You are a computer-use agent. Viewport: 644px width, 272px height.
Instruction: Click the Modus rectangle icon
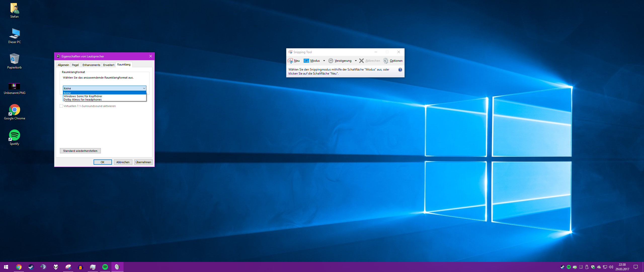(x=306, y=61)
